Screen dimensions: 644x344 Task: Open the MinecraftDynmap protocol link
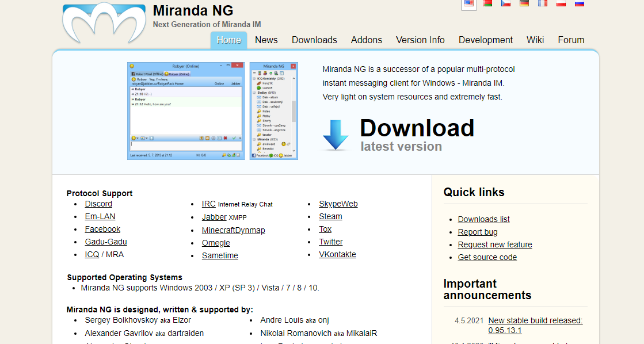click(233, 230)
